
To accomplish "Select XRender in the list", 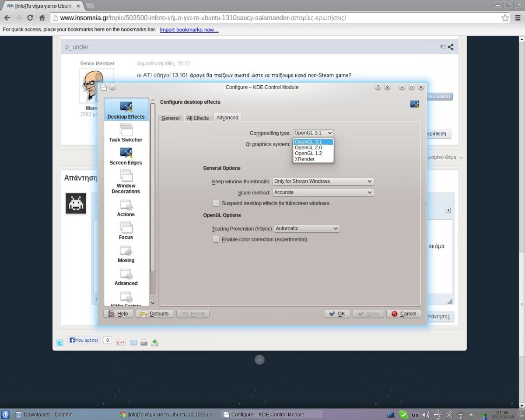I will pos(313,159).
